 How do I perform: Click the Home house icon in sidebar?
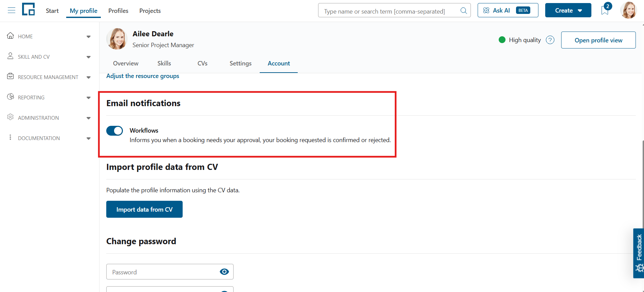coord(11,36)
